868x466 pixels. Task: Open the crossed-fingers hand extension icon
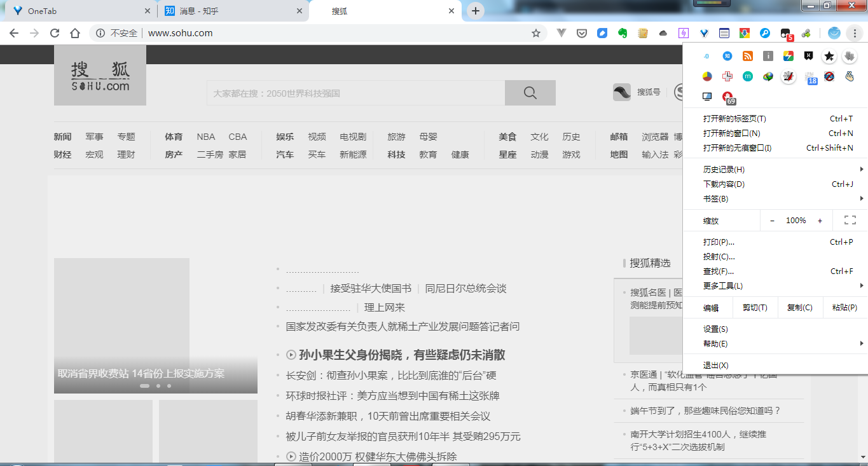click(x=850, y=76)
